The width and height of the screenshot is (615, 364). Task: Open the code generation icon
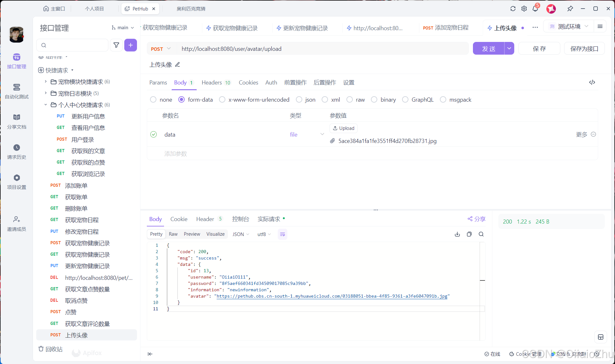[x=592, y=82]
